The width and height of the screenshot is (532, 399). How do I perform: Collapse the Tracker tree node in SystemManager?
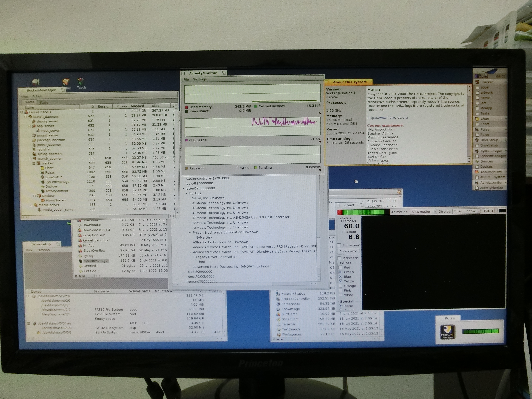tap(34, 163)
